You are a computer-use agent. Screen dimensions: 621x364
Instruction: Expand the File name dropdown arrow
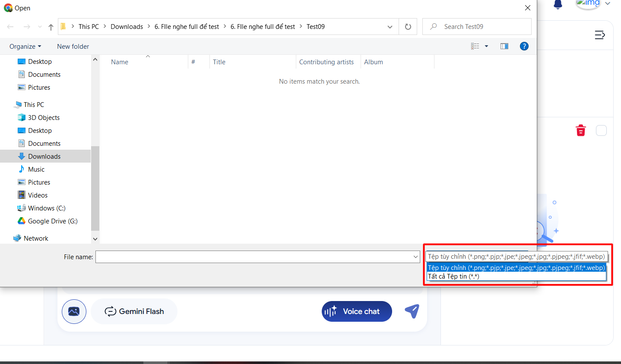[415, 257]
